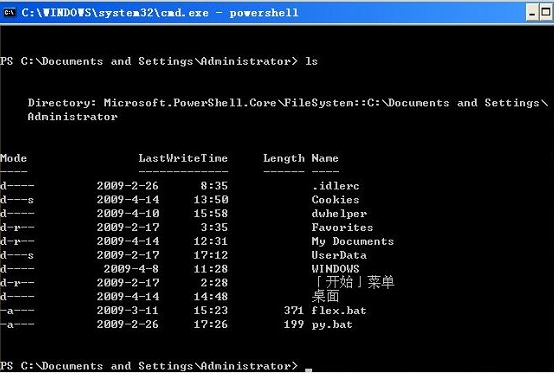
Task: Click the mode 'd---s' in Cookies row
Action: pyautogui.click(x=17, y=200)
